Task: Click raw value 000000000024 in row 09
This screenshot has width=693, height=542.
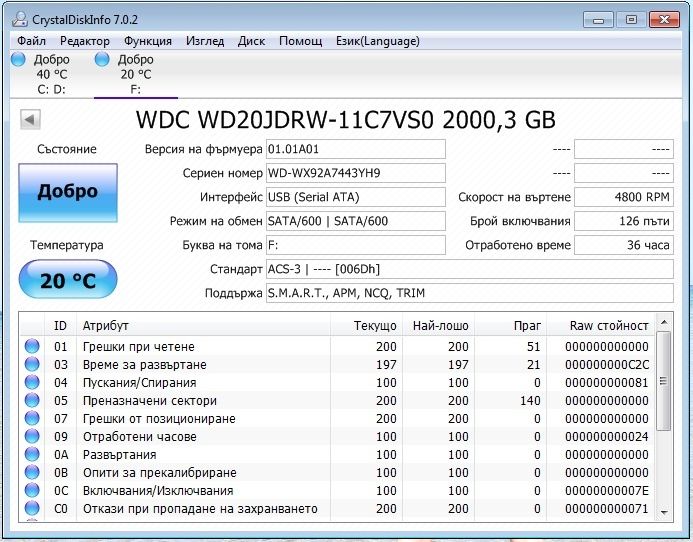Action: pyautogui.click(x=606, y=437)
